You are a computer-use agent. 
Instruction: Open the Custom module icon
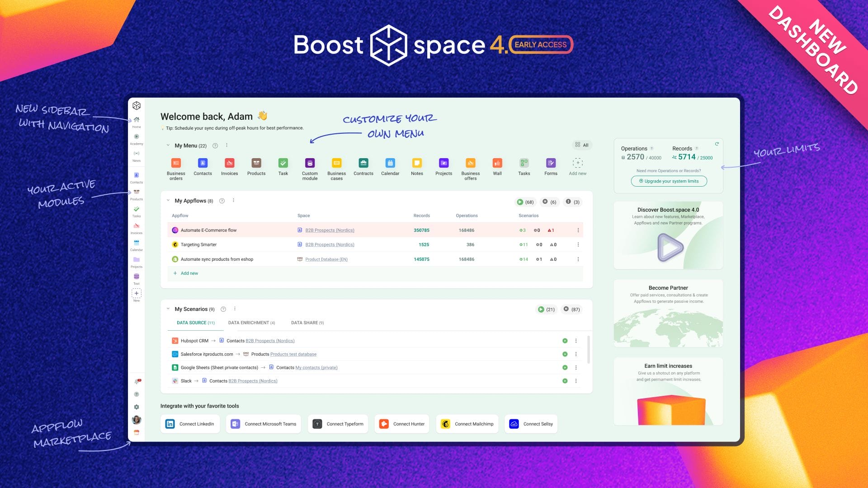tap(310, 163)
